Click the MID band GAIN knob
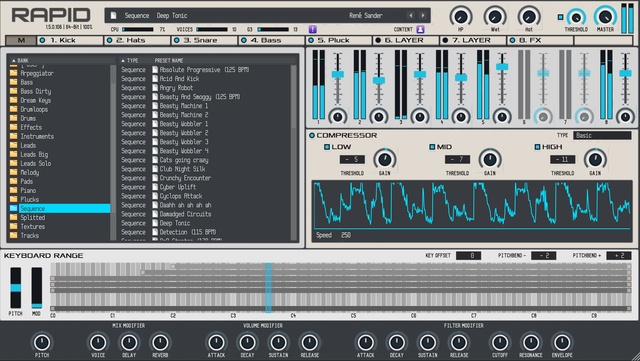640x361 pixels. [x=490, y=159]
